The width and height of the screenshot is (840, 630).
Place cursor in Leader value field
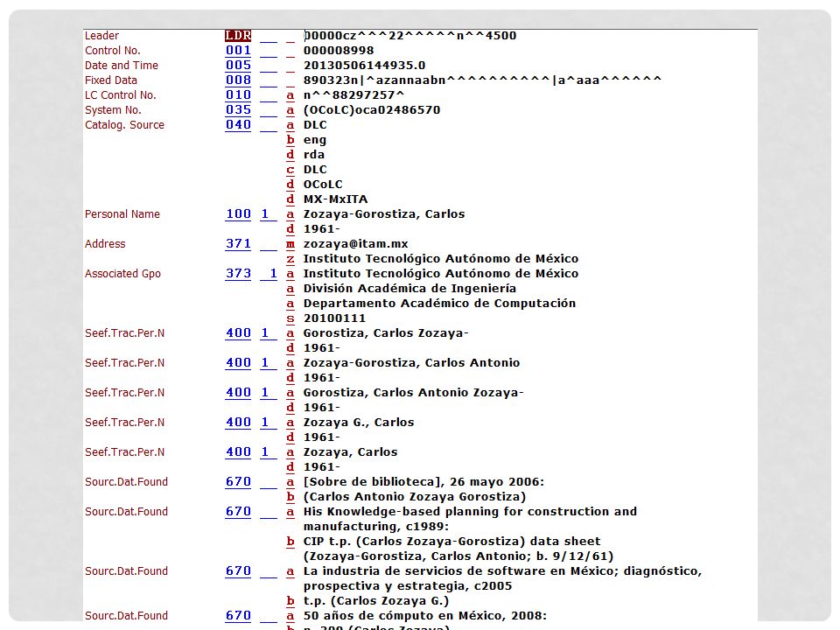click(409, 35)
